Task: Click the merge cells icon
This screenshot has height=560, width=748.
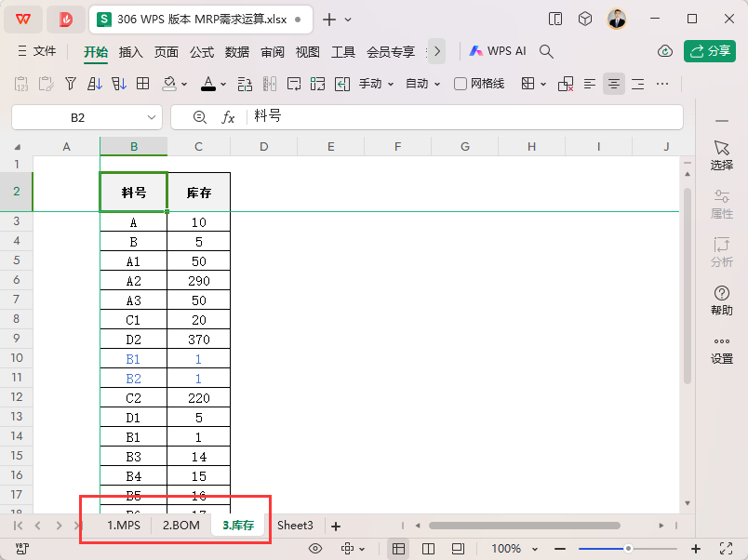Action: pos(317,84)
